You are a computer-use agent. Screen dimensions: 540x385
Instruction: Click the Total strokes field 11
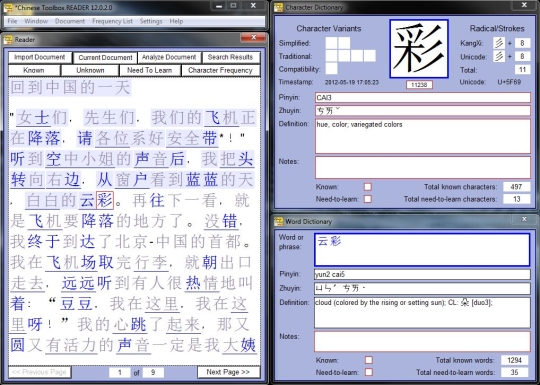click(522, 70)
